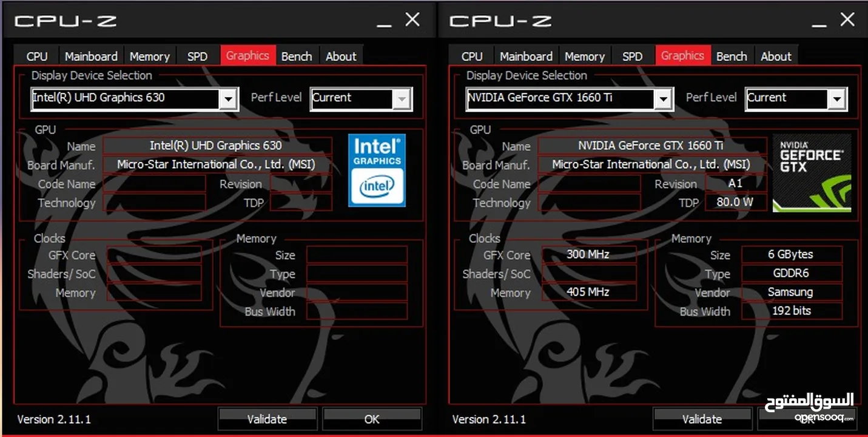Click the Name field showing Intel(R) UHD Graphics 630

pos(217,146)
